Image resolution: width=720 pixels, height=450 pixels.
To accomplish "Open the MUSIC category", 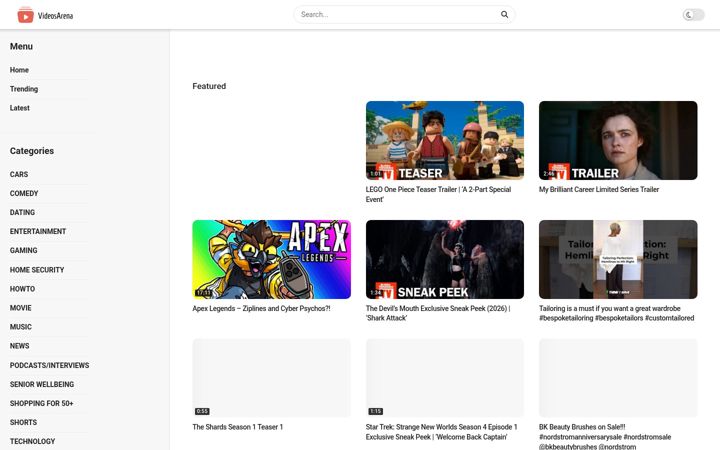I will 21,327.
